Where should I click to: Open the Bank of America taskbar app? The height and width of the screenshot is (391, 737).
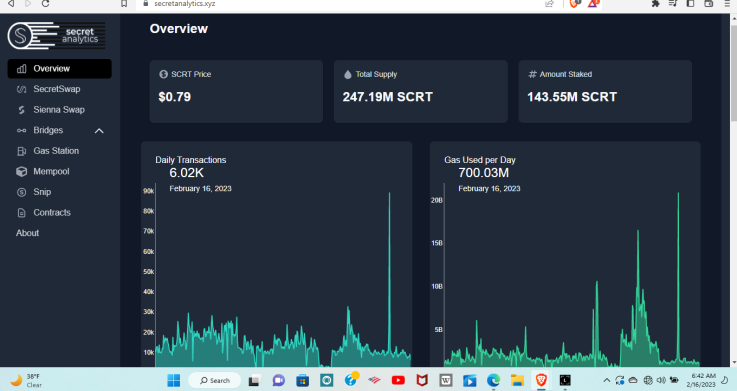click(x=374, y=380)
